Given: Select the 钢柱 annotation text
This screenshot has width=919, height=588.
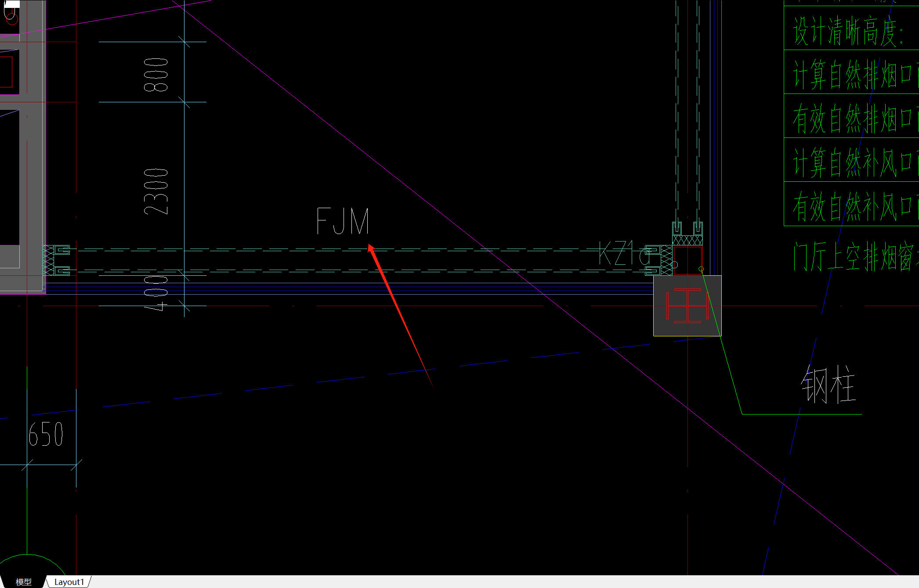Looking at the screenshot, I should (x=828, y=385).
